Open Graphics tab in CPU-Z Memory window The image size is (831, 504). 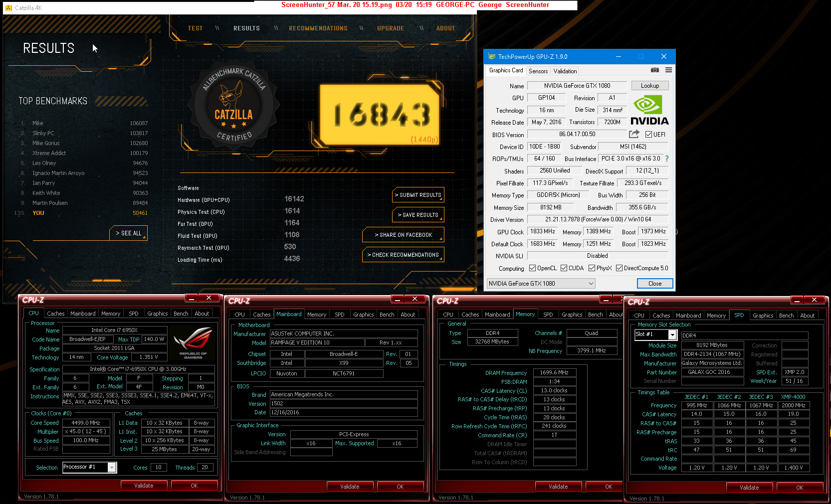coord(572,315)
